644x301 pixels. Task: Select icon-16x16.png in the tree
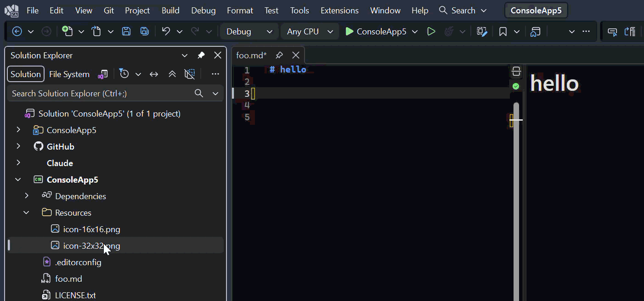[92, 229]
